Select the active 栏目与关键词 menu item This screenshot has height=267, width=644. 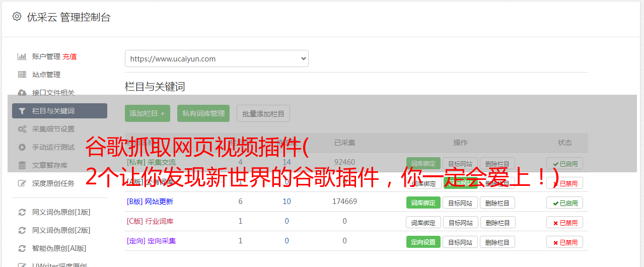(59, 111)
